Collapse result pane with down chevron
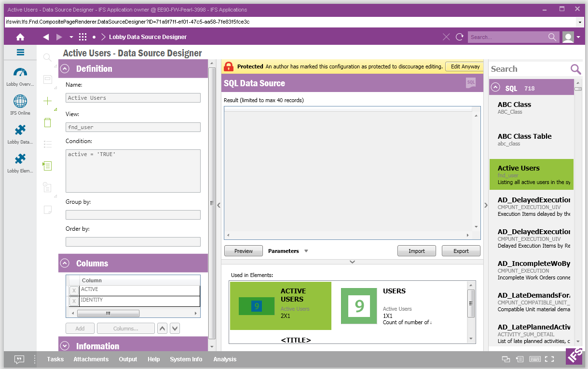The height and width of the screenshot is (369, 588). (352, 262)
